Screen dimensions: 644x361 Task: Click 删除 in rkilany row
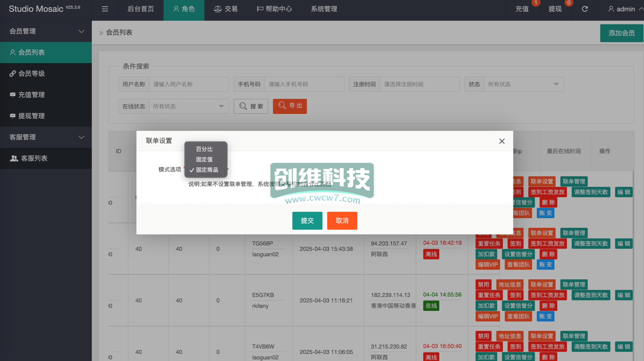[x=548, y=306]
